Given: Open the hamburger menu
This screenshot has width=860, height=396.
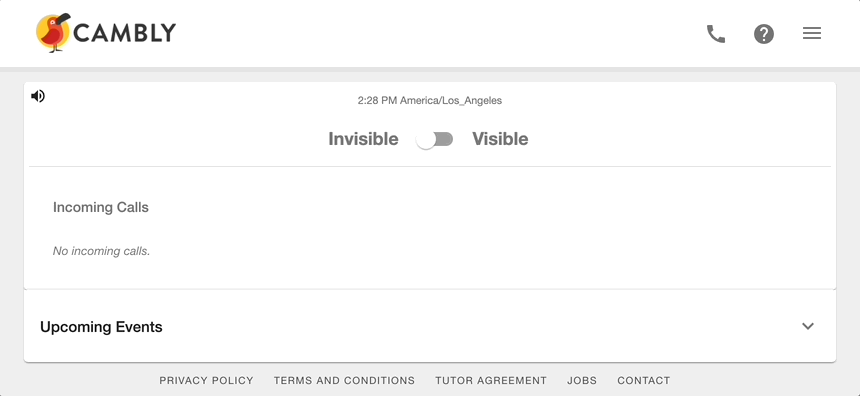Looking at the screenshot, I should tap(812, 33).
